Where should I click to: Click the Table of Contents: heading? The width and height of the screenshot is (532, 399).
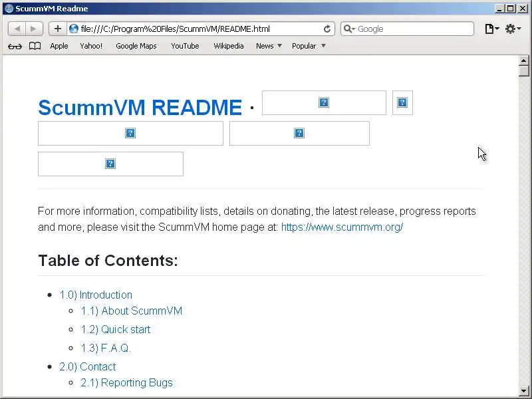click(x=108, y=261)
